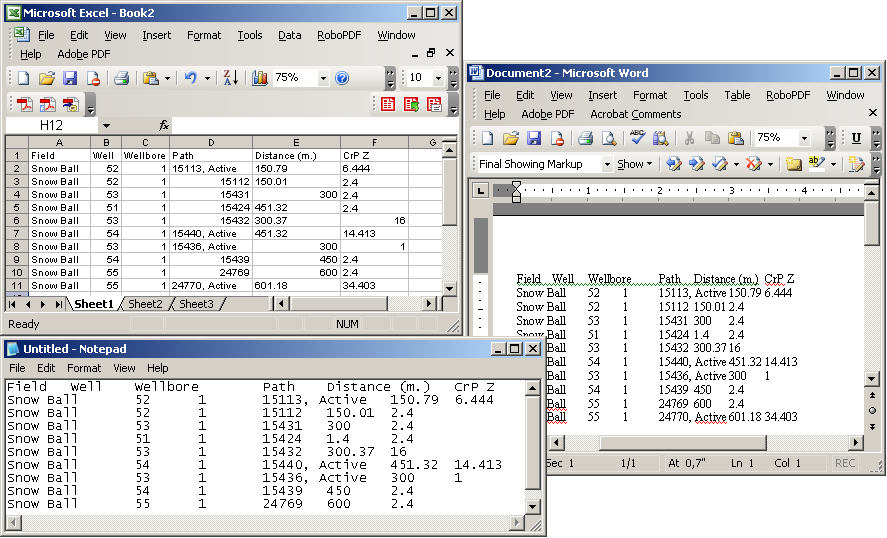This screenshot has height=538, width=887.
Task: Click the Name Box showing H12
Action: click(51, 125)
